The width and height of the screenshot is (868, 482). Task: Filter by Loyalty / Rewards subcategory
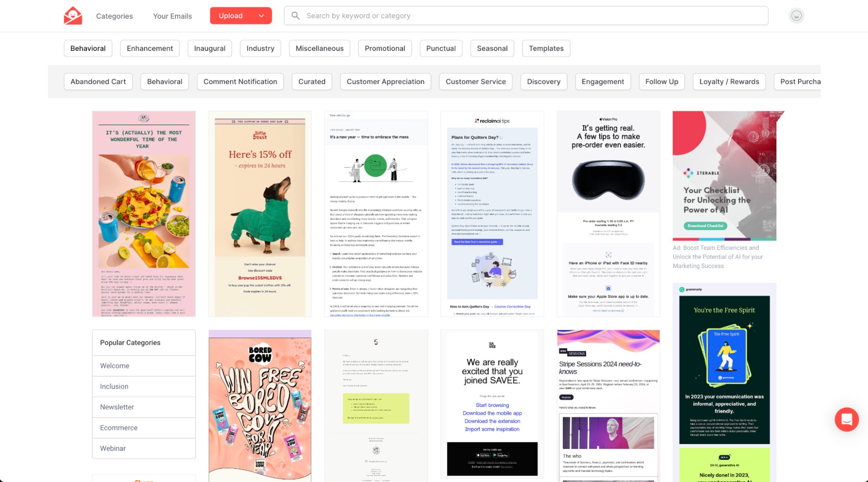tap(729, 81)
